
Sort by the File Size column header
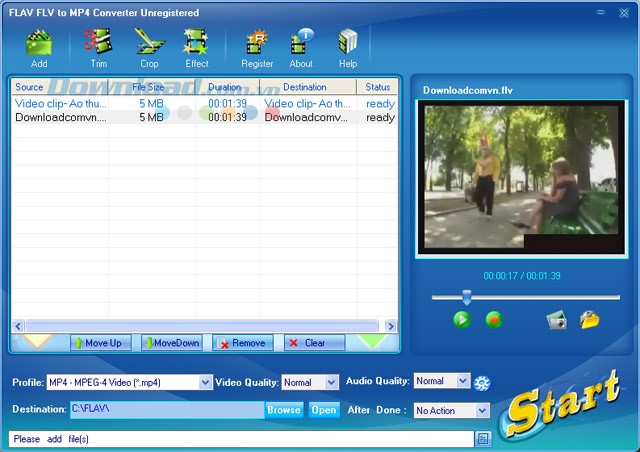click(151, 87)
